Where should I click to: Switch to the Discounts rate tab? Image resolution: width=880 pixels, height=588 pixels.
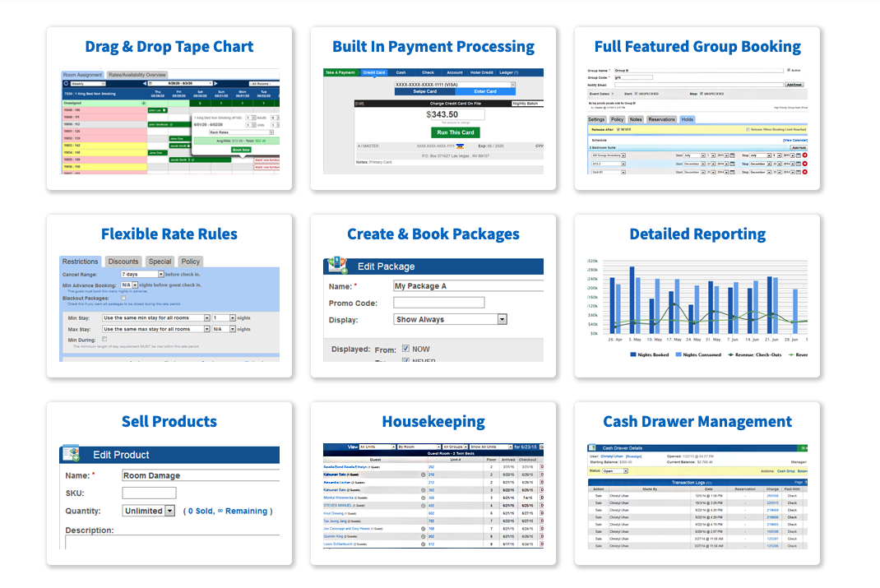123,262
